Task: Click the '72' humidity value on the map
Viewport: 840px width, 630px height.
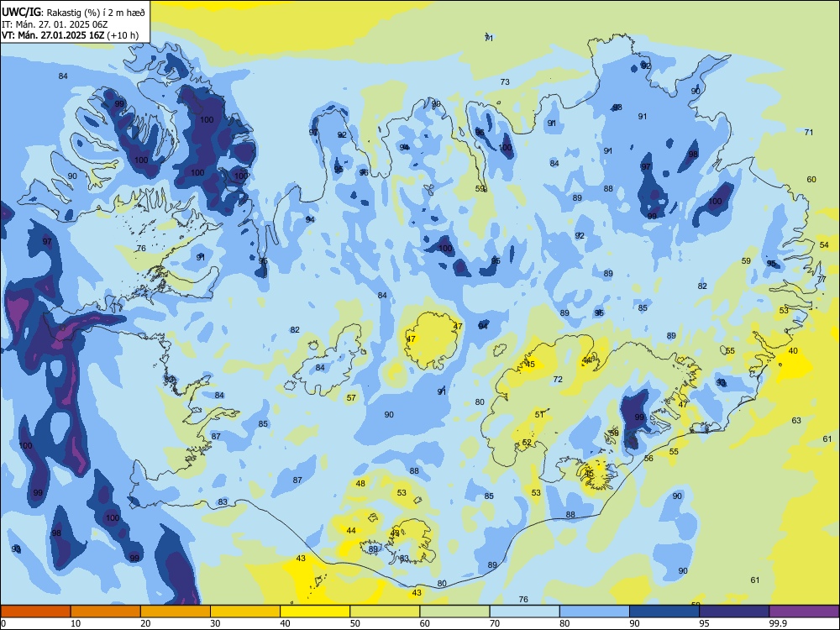Action: [x=558, y=380]
